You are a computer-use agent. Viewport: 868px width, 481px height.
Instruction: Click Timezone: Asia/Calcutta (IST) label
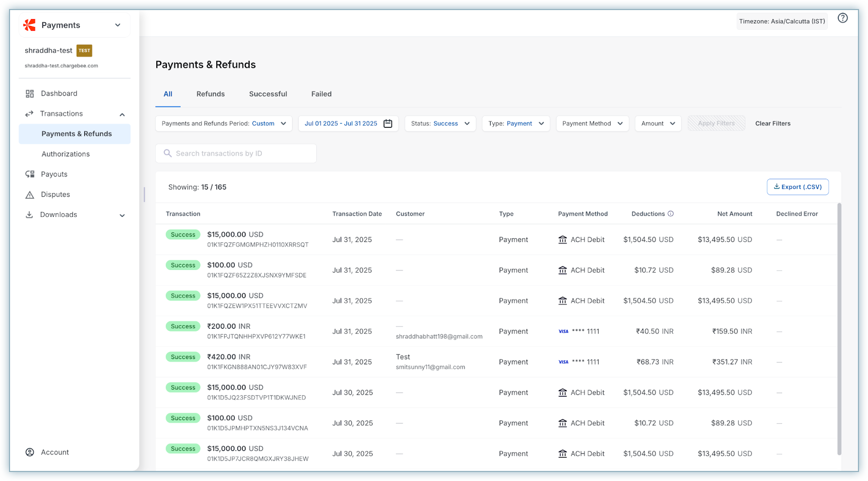pyautogui.click(x=782, y=21)
